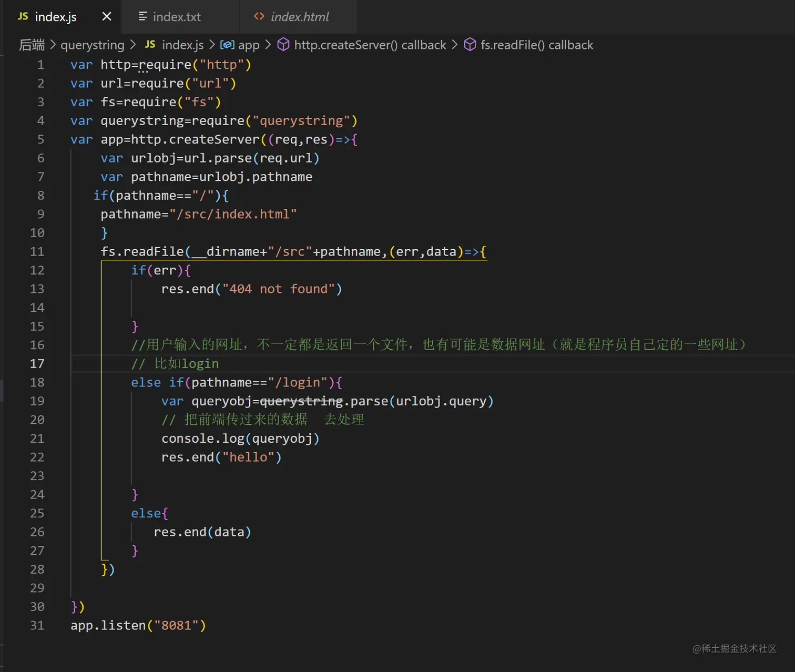The height and width of the screenshot is (672, 795).
Task: Click console.log(queryobj) line
Action: click(240, 439)
